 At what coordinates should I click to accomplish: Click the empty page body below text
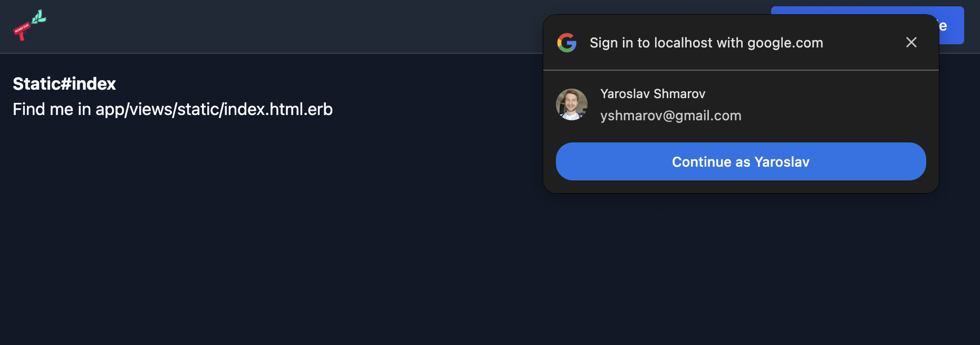point(264,237)
